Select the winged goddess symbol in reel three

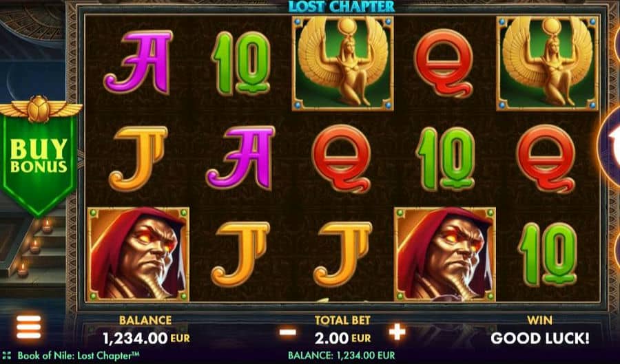click(x=342, y=63)
